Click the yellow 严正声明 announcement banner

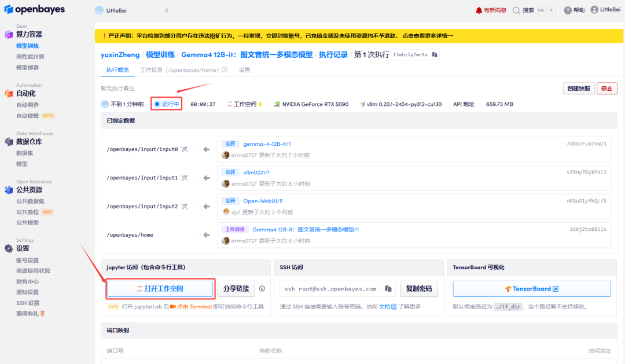[x=359, y=36]
